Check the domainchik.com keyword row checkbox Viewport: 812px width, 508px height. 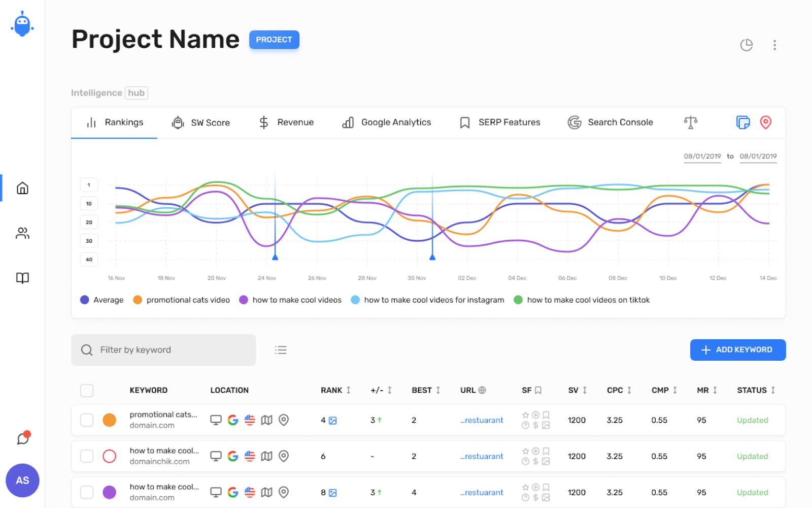[x=87, y=456]
